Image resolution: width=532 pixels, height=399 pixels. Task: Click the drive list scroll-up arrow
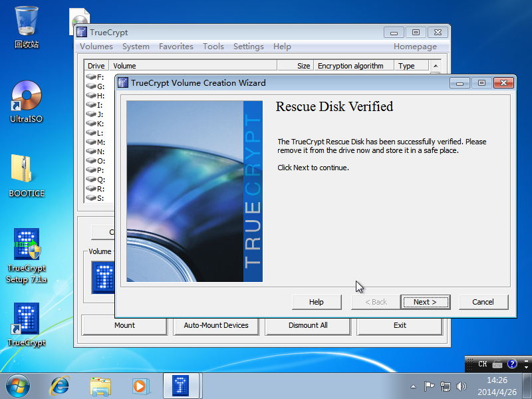[x=436, y=66]
